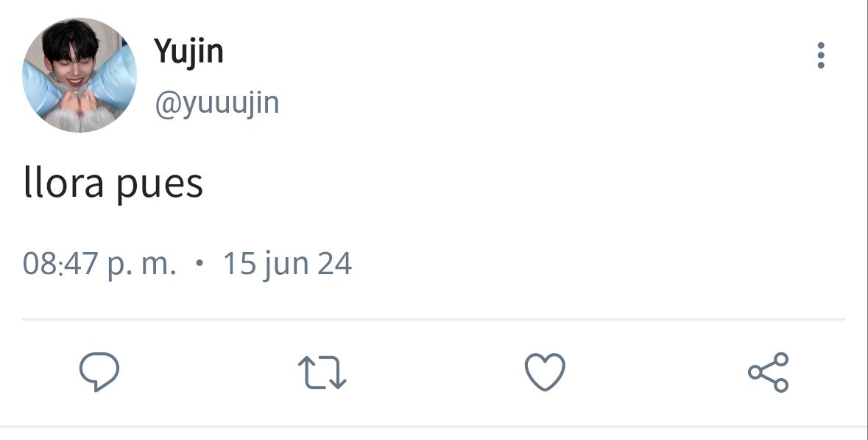Expand tweet overflow menu with vertical dots
Screen dimensions: 868x440
820,55
